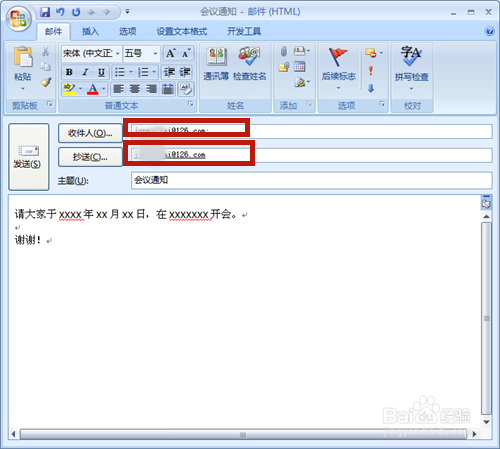Screen dimensions: 500x449
Task: Justify the paragraph text
Action: pyautogui.click(x=168, y=89)
